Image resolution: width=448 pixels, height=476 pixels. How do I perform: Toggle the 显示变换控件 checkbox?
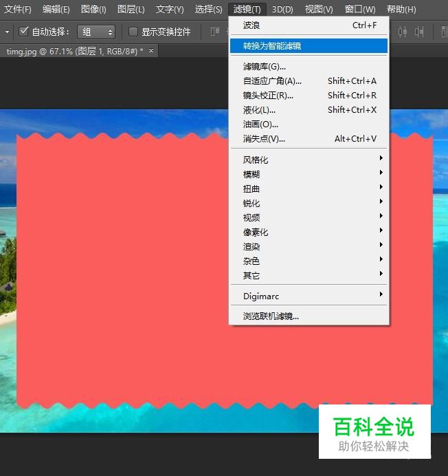tap(133, 32)
